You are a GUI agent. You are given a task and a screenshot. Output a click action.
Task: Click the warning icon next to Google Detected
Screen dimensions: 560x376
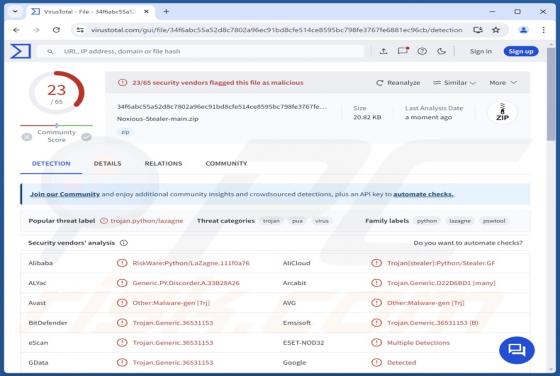click(x=376, y=362)
